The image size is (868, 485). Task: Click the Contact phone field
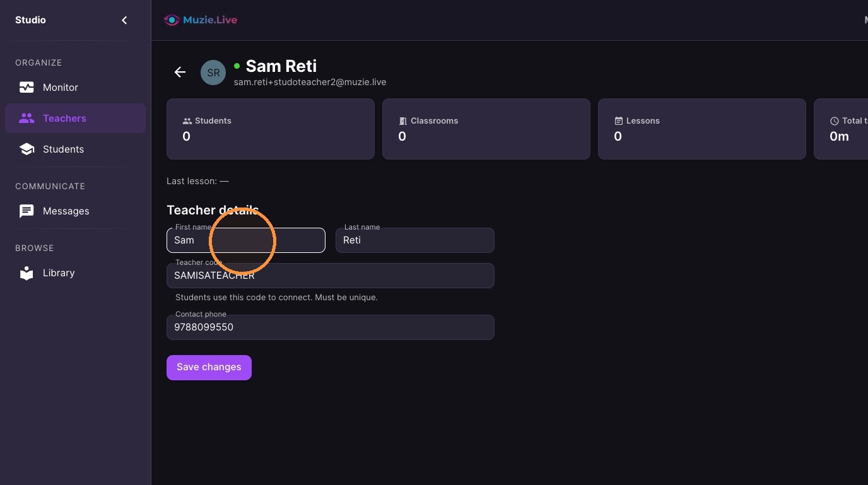(331, 327)
